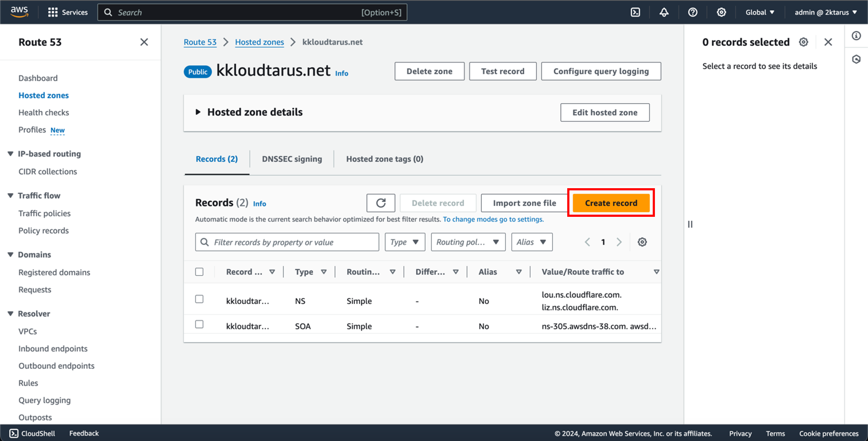Viewport: 868px width, 441px height.
Task: Switch to the Records (2) tab
Action: tap(217, 159)
